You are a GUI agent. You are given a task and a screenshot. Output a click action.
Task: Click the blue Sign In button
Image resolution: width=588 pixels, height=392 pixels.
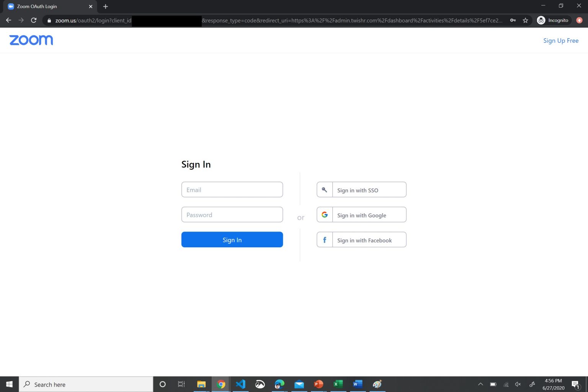(x=232, y=240)
